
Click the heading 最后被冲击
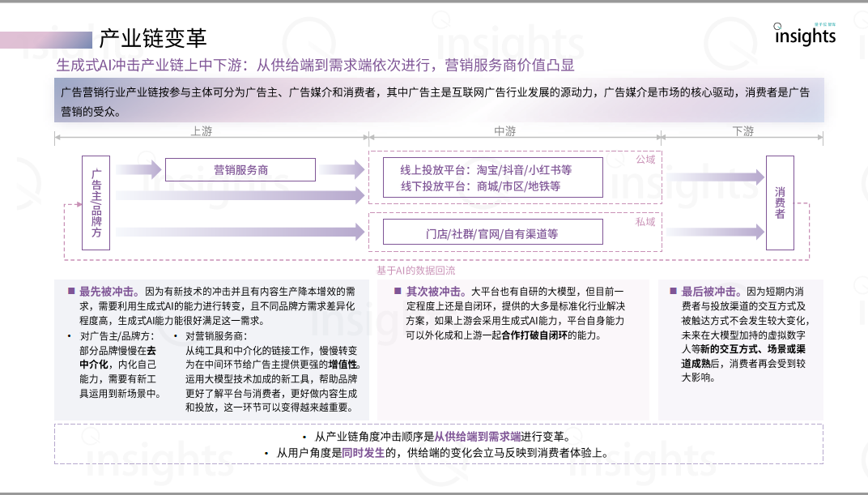(712, 292)
